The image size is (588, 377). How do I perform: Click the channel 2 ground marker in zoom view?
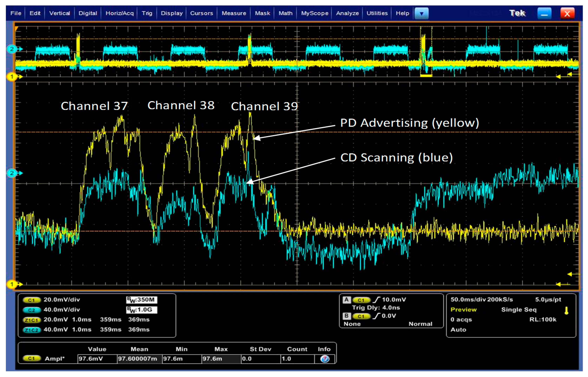[x=12, y=173]
